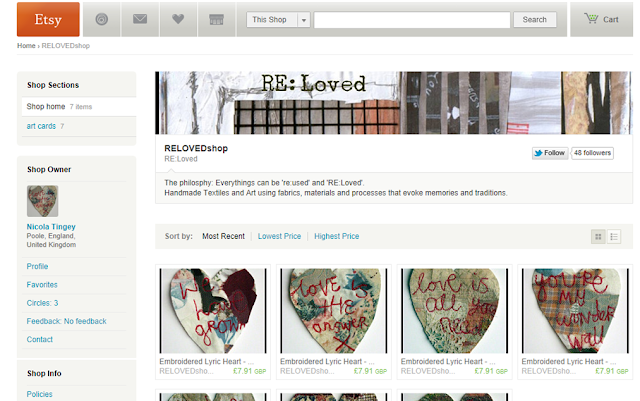
Task: Open the Etsy home logo
Action: point(48,19)
